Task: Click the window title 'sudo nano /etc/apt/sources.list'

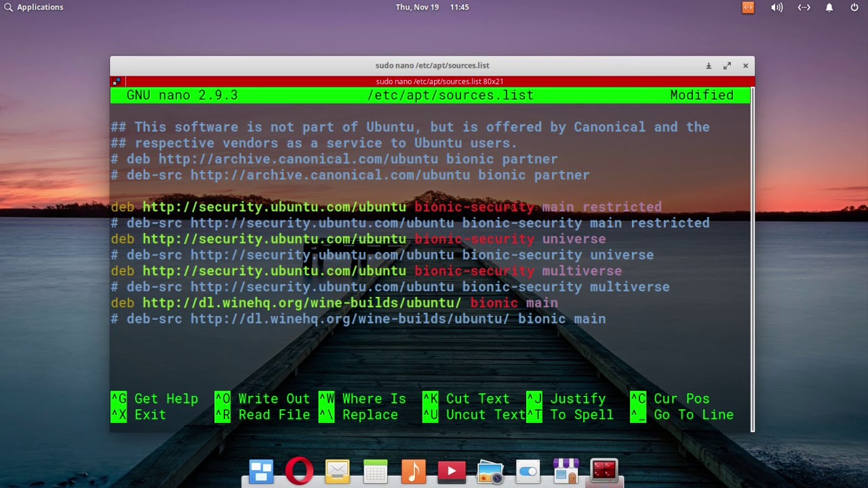Action: pos(432,66)
